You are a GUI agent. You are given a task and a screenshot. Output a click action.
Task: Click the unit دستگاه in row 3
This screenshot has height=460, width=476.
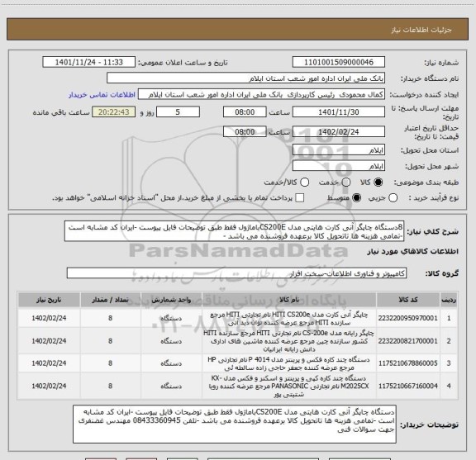click(x=171, y=363)
